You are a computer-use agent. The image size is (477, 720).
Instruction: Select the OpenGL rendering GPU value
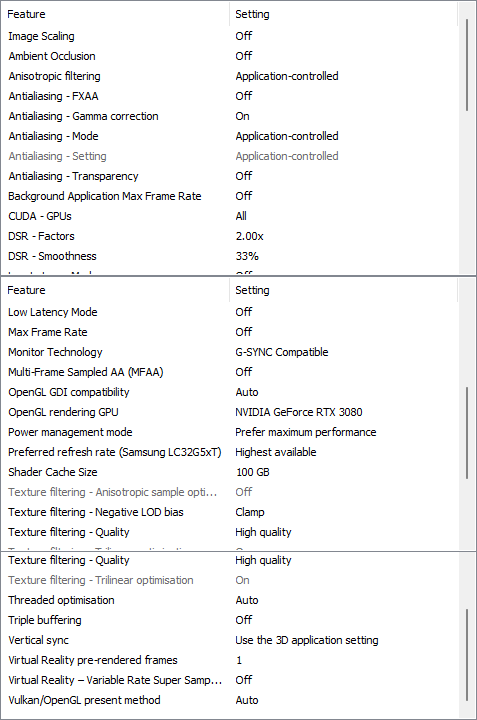coord(298,412)
